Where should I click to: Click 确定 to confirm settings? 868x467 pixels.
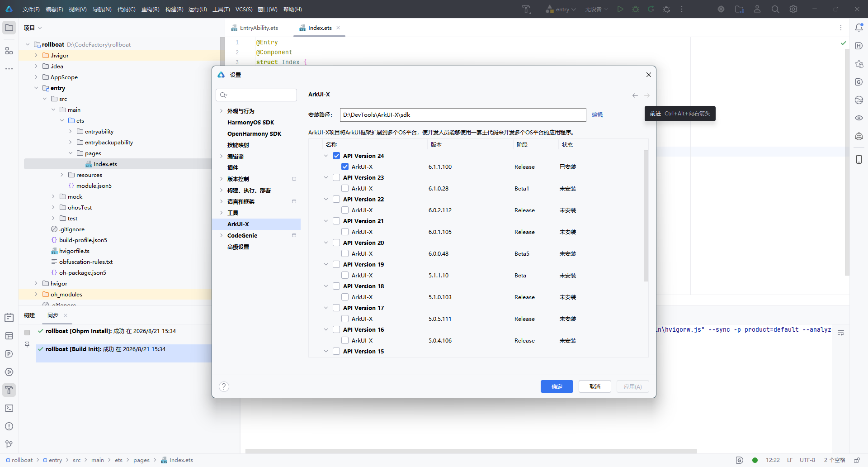click(x=557, y=386)
